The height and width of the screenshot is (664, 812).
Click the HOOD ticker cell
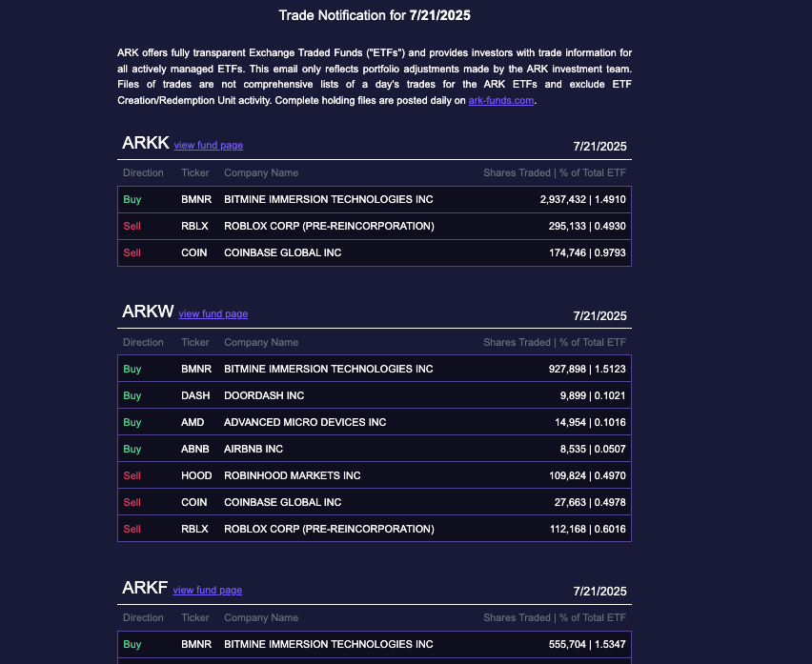tap(194, 475)
